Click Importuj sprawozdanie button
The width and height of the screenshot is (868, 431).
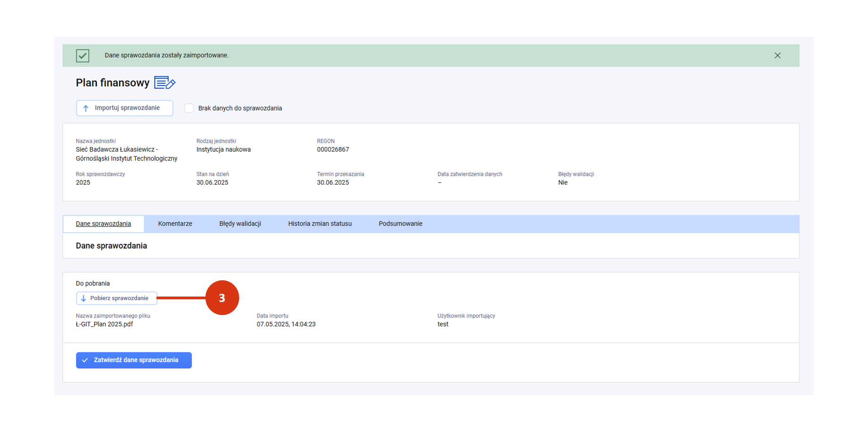[124, 108]
